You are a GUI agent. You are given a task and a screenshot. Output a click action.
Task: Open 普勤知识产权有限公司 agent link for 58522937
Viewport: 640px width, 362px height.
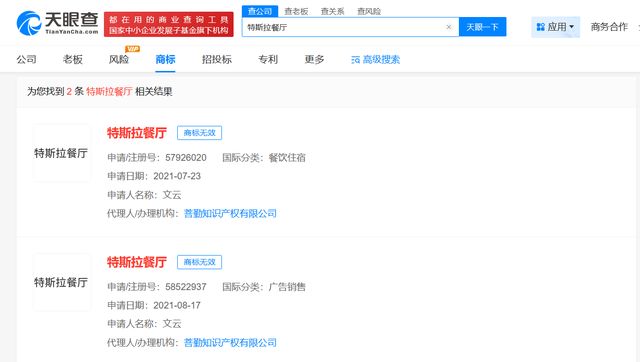pyautogui.click(x=230, y=342)
